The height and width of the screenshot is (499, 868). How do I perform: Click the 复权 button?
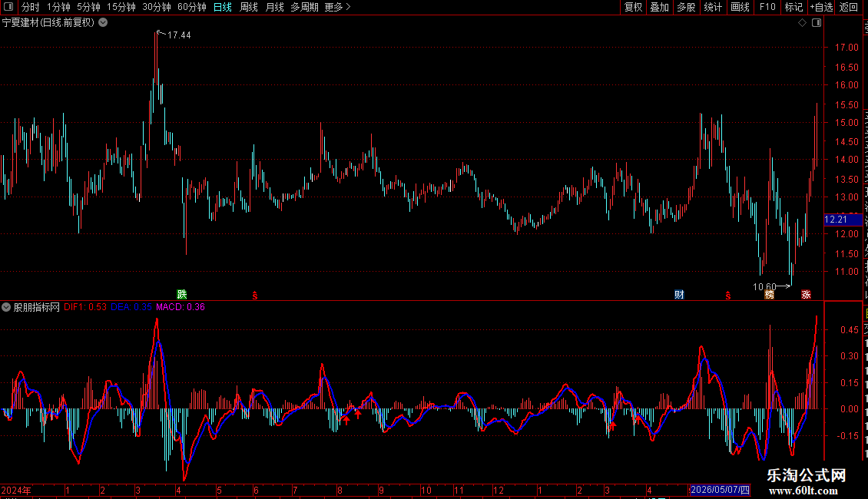[633, 7]
